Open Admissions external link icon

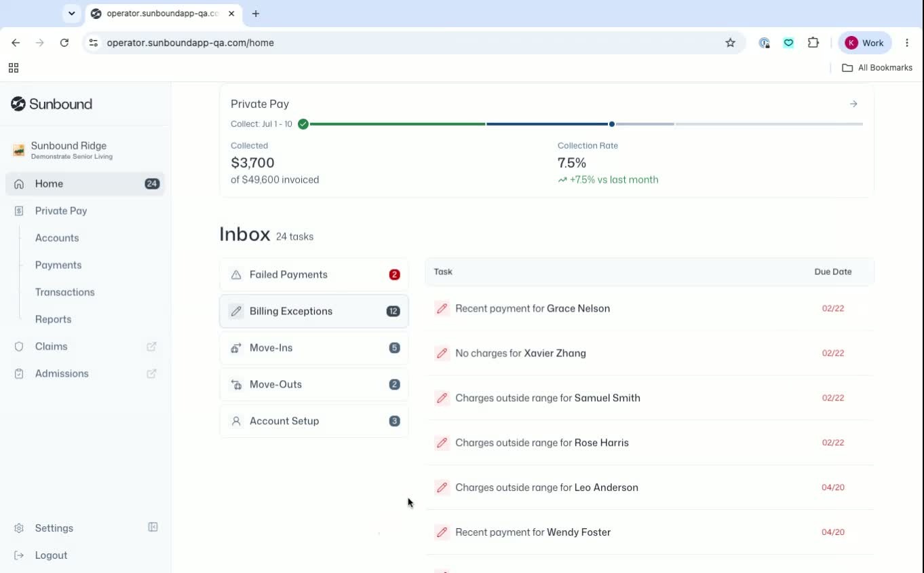(x=151, y=373)
